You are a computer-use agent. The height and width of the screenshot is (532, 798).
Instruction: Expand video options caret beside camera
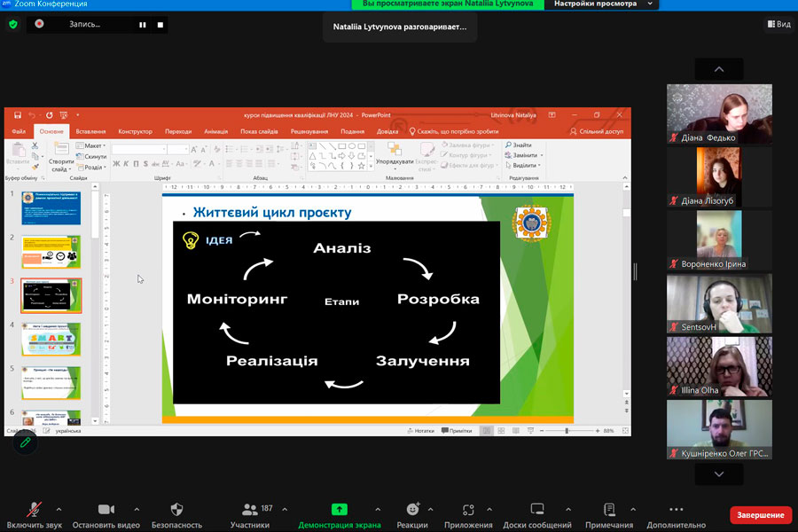(x=137, y=509)
